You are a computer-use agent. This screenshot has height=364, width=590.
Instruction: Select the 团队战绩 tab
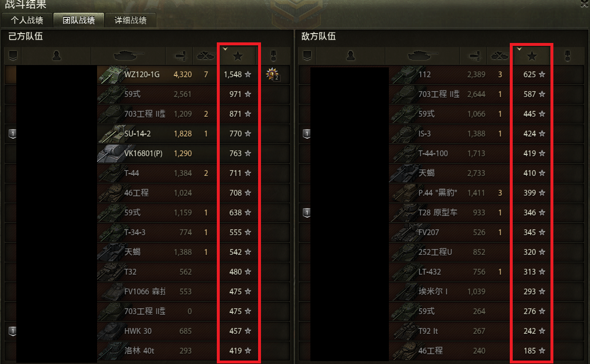(78, 20)
